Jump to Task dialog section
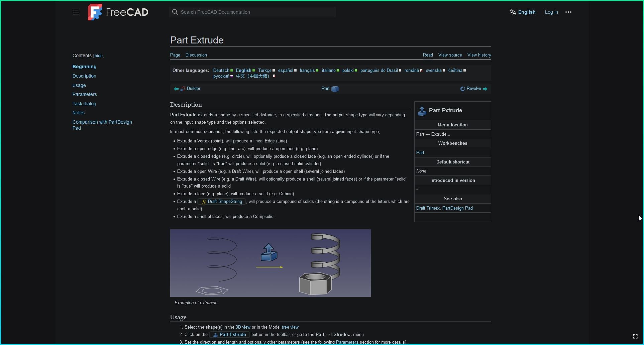Image resolution: width=644 pixels, height=345 pixels. pos(84,104)
